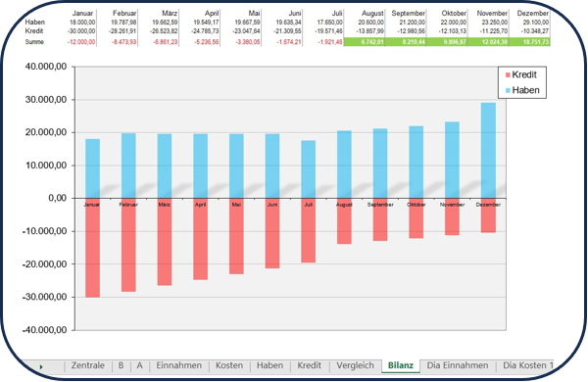Click the blue Haben legend swatch

click(x=508, y=90)
